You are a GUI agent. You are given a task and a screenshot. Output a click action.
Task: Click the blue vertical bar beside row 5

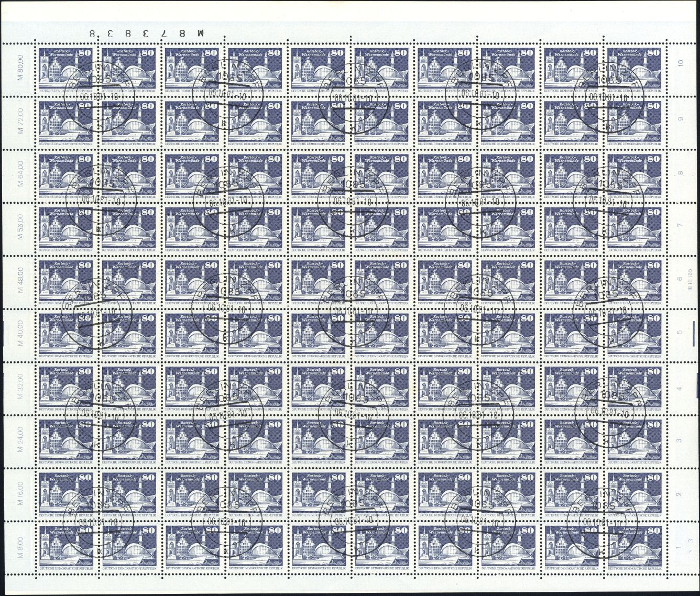click(x=694, y=333)
